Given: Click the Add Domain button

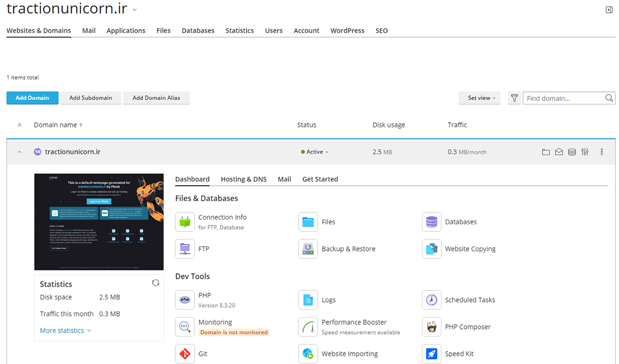Looking at the screenshot, I should [32, 98].
